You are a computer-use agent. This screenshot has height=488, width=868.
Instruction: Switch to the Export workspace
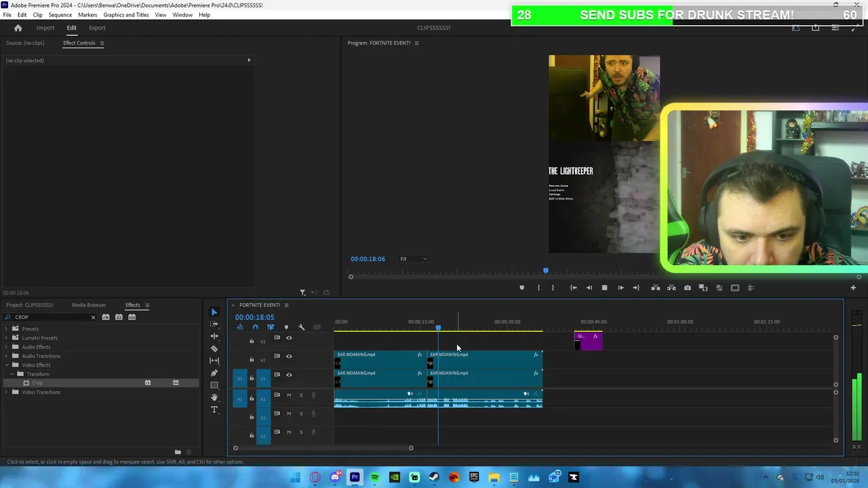pyautogui.click(x=97, y=28)
